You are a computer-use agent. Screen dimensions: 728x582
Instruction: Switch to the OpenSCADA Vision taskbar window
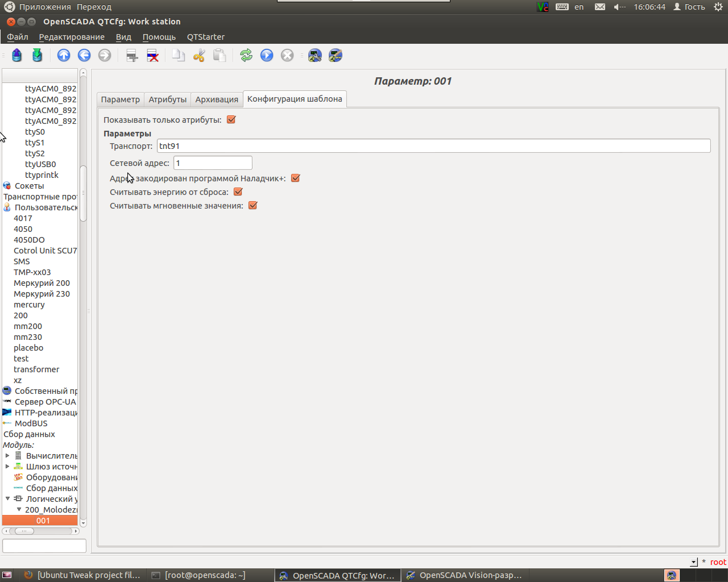465,575
